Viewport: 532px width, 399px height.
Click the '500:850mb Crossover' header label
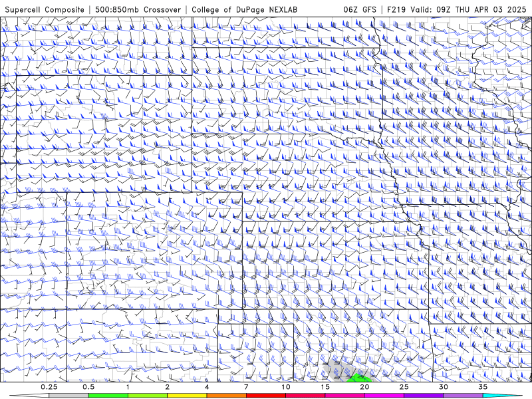coord(138,9)
